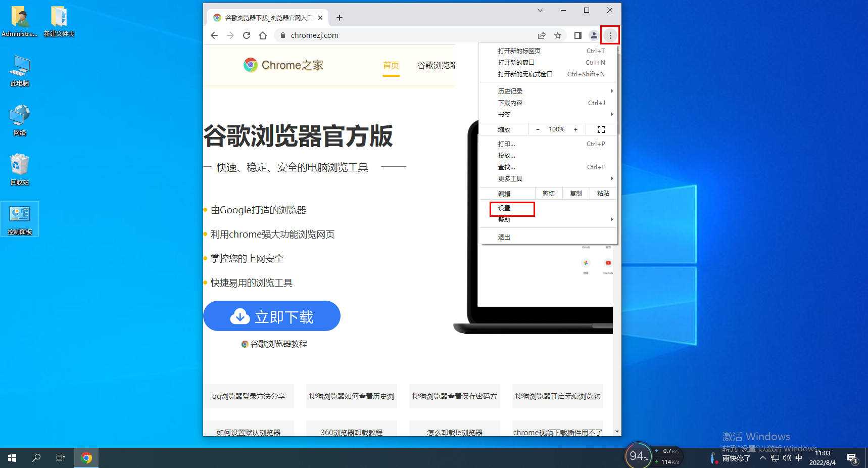The width and height of the screenshot is (868, 468).
Task: Bookmark the page via the star icon
Action: tap(558, 35)
